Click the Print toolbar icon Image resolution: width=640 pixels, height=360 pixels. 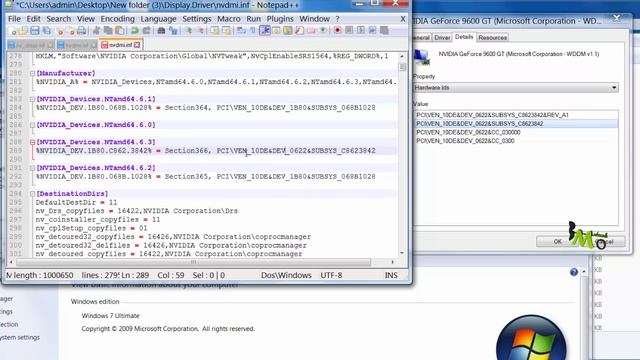82,31
